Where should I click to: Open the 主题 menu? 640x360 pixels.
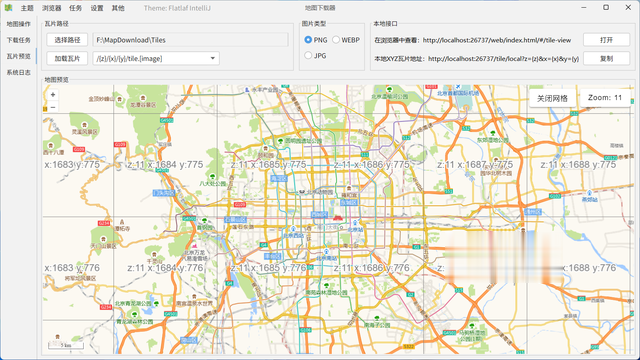[27, 8]
